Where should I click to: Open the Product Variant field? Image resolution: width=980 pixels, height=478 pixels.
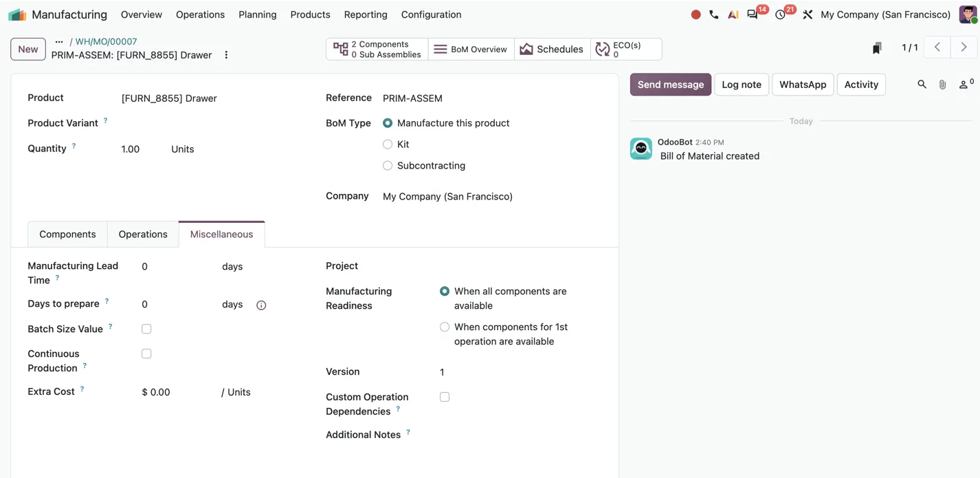[213, 123]
